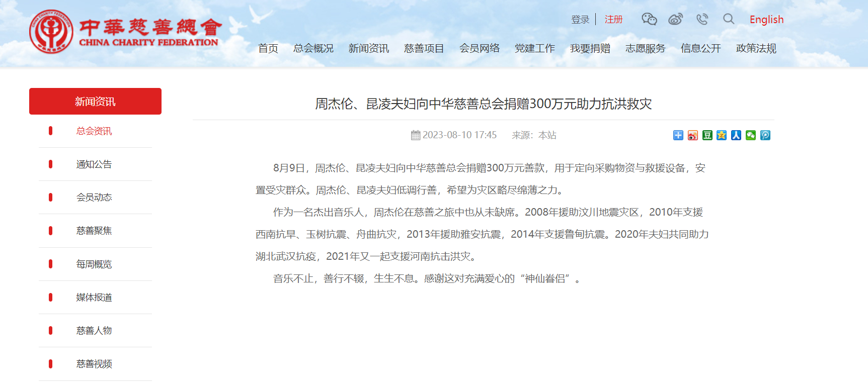The width and height of the screenshot is (868, 390).
Task: Select 慈善视频 in the sidebar
Action: click(x=94, y=364)
